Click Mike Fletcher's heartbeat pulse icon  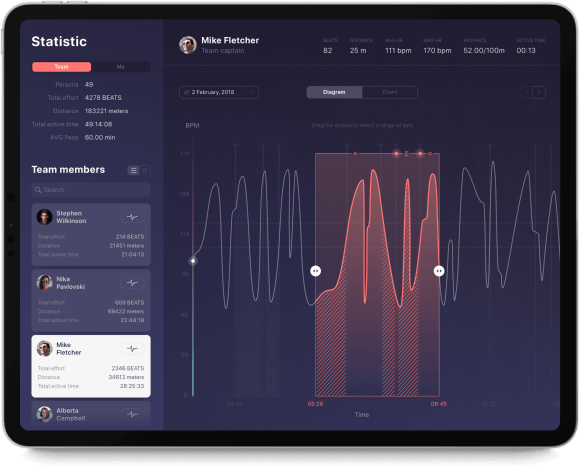132,349
